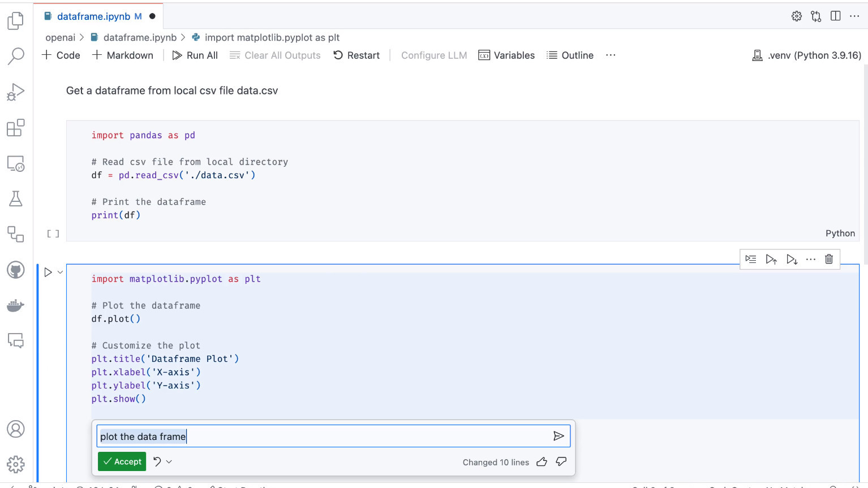Split the editor using the layout icon
This screenshot has width=868, height=488.
(x=835, y=16)
